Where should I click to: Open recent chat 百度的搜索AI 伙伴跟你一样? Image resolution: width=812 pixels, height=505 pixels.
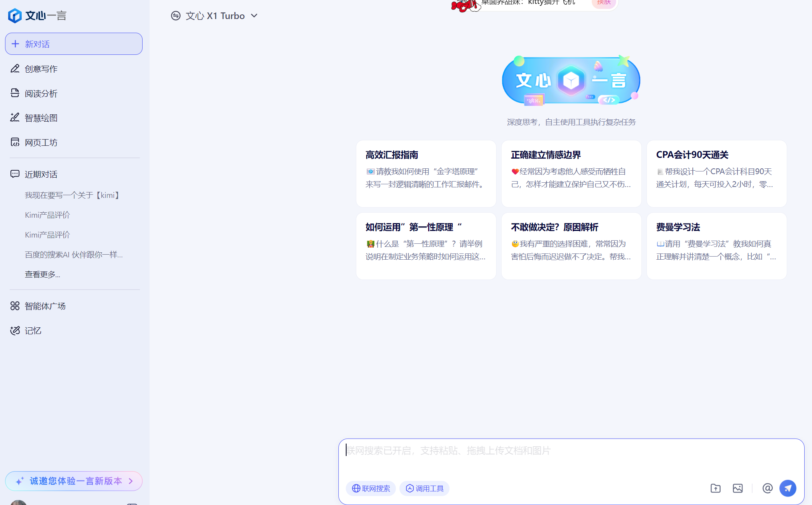(74, 255)
